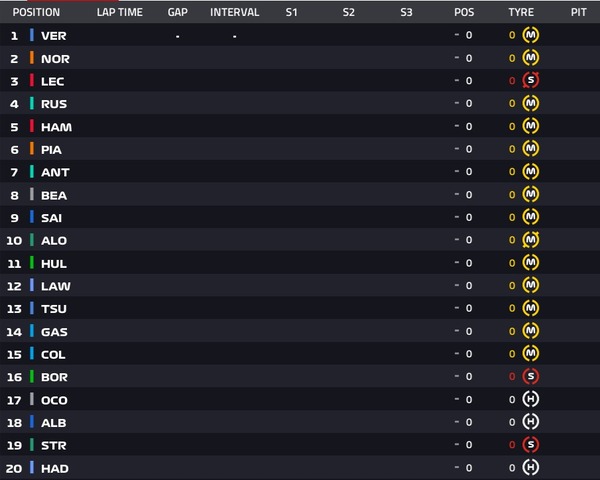Click Alonso's medium tyre icon

click(x=531, y=240)
